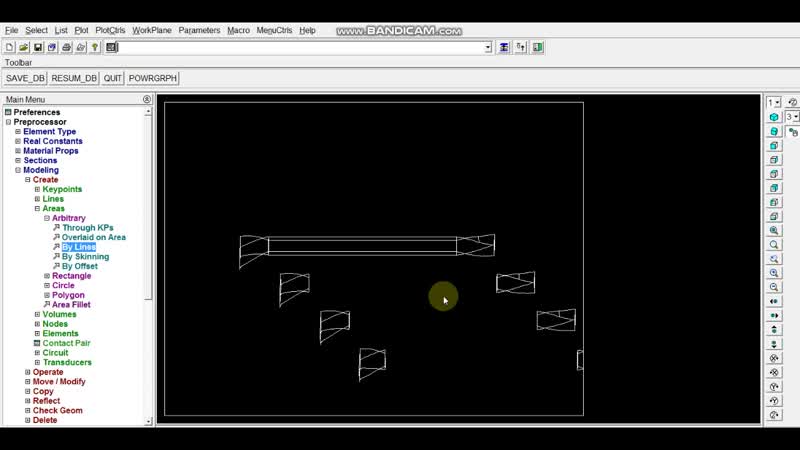Click the ANSYS Help question icon
The image size is (800, 450).
tap(95, 47)
